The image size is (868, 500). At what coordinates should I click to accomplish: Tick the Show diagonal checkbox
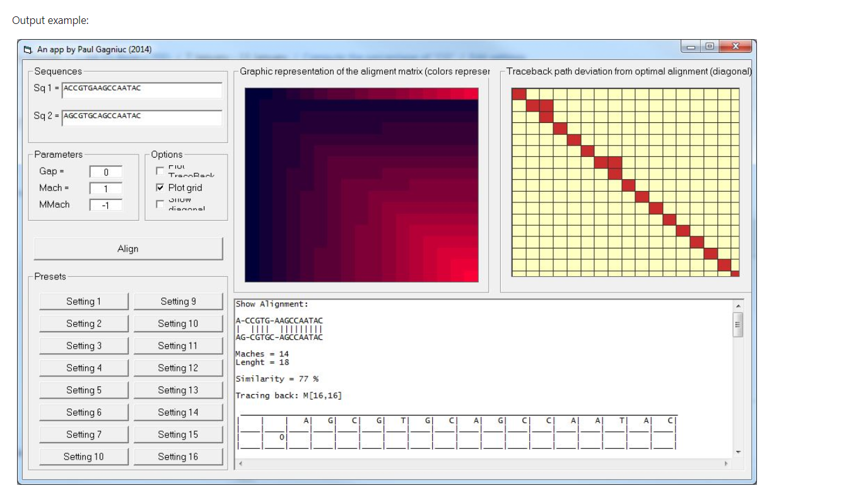tap(160, 204)
